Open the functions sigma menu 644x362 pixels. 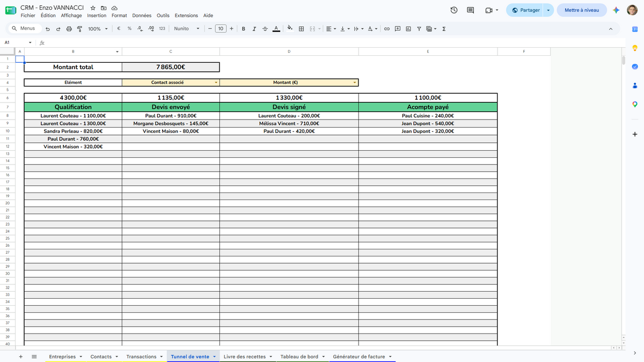point(444,28)
